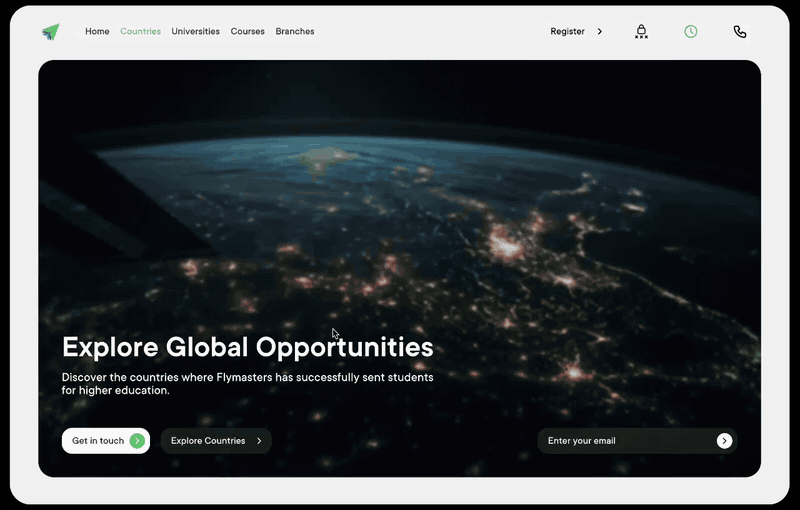Image resolution: width=800 pixels, height=510 pixels.
Task: Click green arrow circle in Get in touch
Action: coord(137,441)
